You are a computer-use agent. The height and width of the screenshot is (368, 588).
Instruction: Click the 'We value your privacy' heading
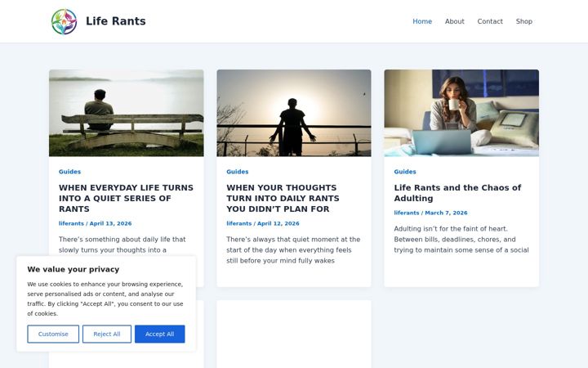[x=73, y=269]
